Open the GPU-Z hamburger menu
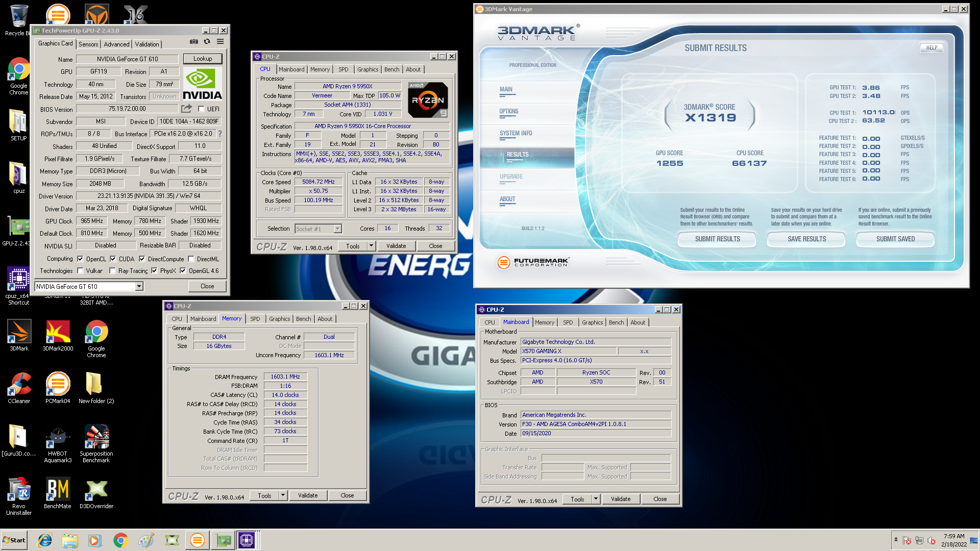This screenshot has height=551, width=980. tap(220, 42)
